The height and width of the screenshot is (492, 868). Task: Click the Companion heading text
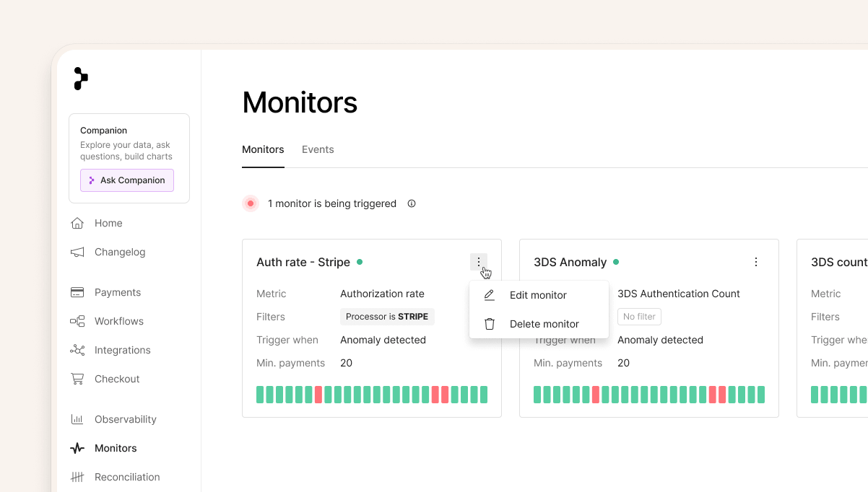(103, 131)
